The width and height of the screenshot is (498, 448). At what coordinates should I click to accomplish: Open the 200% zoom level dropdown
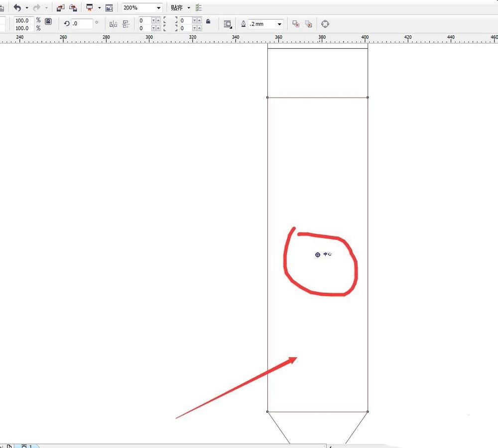click(158, 8)
